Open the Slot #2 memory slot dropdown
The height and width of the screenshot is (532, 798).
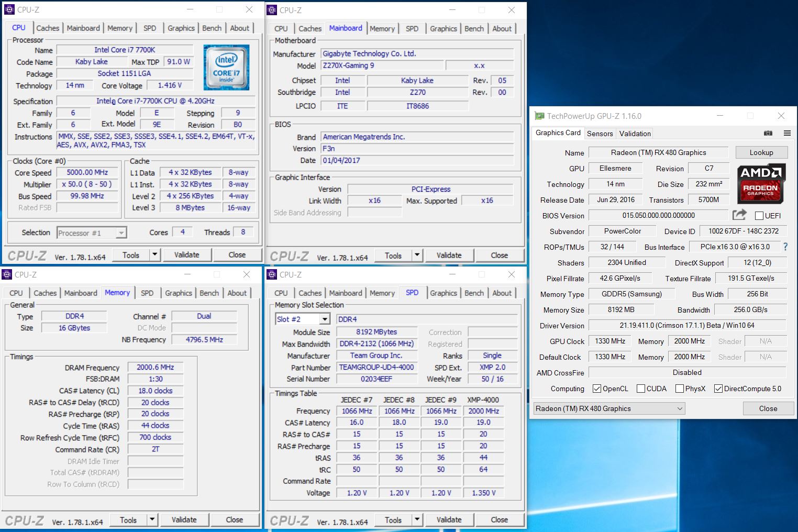(325, 319)
